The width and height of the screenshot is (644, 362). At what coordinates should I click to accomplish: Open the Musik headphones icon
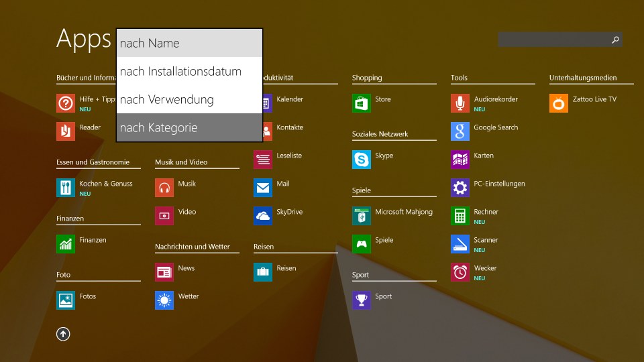(x=164, y=188)
